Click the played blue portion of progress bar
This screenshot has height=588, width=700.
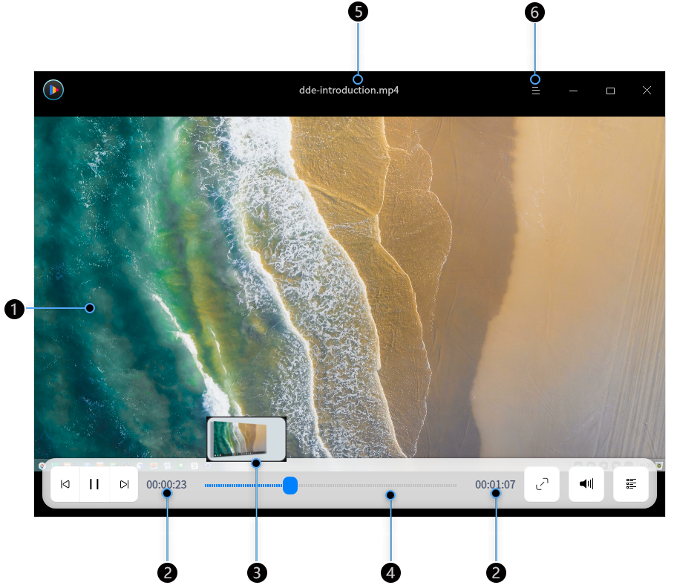pos(243,486)
